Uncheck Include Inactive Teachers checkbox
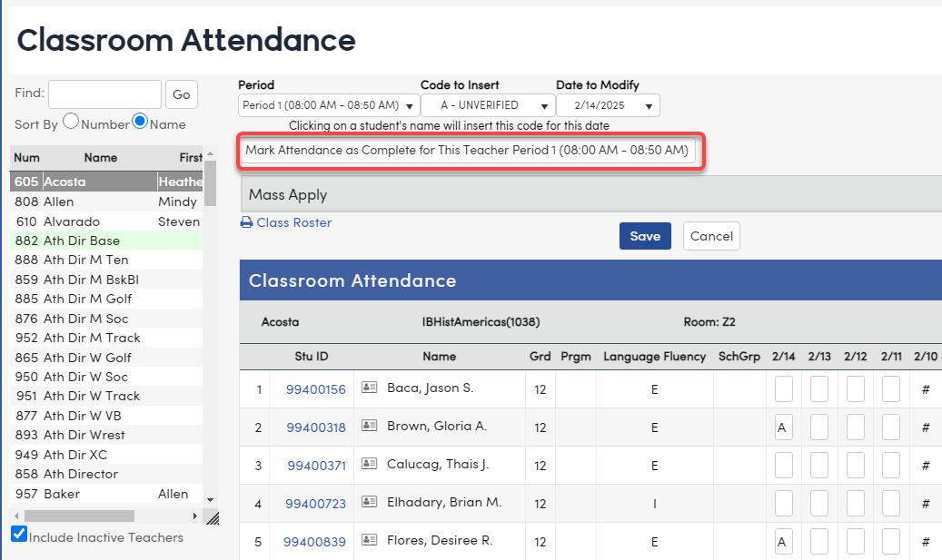Screen dimensions: 942x560 coord(19,535)
